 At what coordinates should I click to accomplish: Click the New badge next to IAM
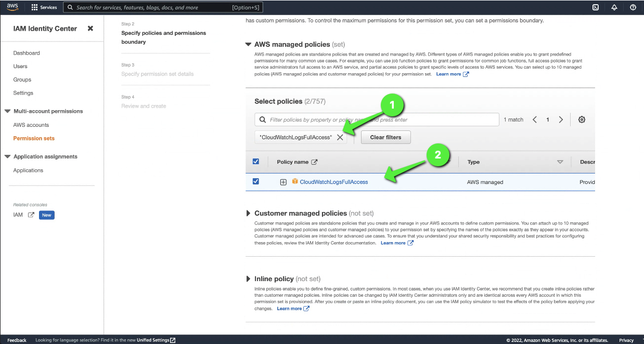coord(47,215)
